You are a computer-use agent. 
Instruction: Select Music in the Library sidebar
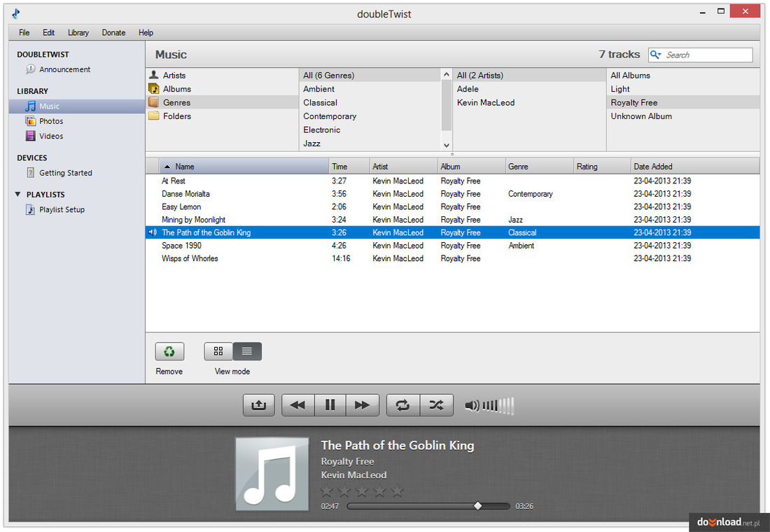pyautogui.click(x=76, y=106)
